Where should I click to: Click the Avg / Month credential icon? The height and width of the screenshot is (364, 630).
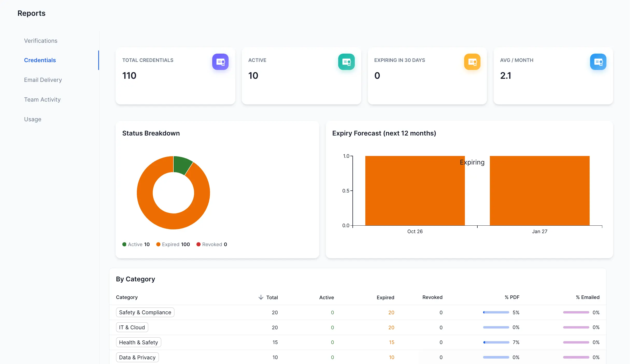click(x=598, y=62)
